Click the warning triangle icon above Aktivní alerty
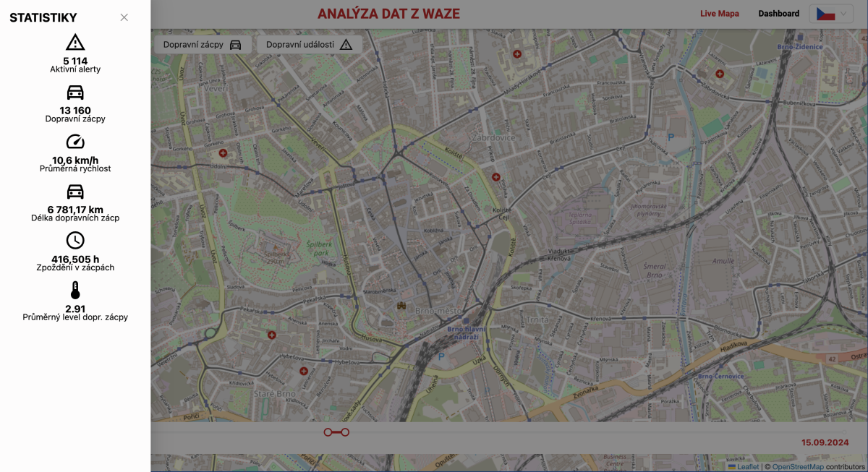Viewport: 868px width, 472px height. pyautogui.click(x=75, y=43)
